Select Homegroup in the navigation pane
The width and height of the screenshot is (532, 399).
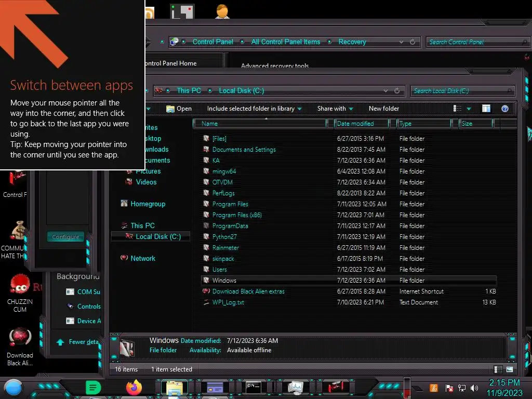(148, 204)
